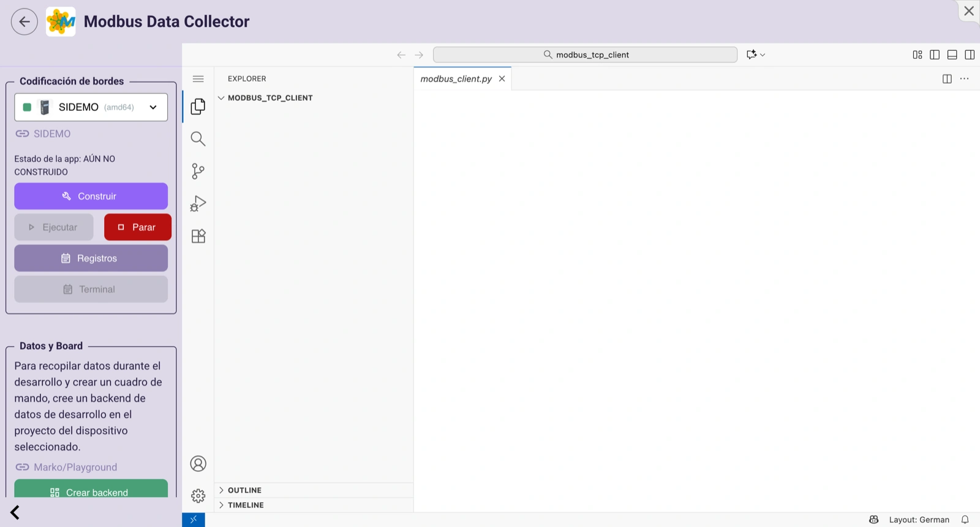
Task: Click the Crear backend button
Action: click(x=91, y=489)
